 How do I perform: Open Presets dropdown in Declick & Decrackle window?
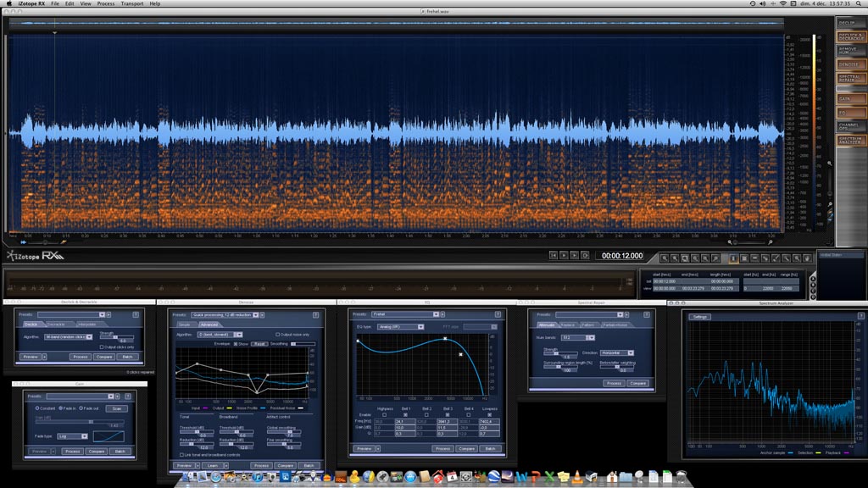(70, 314)
